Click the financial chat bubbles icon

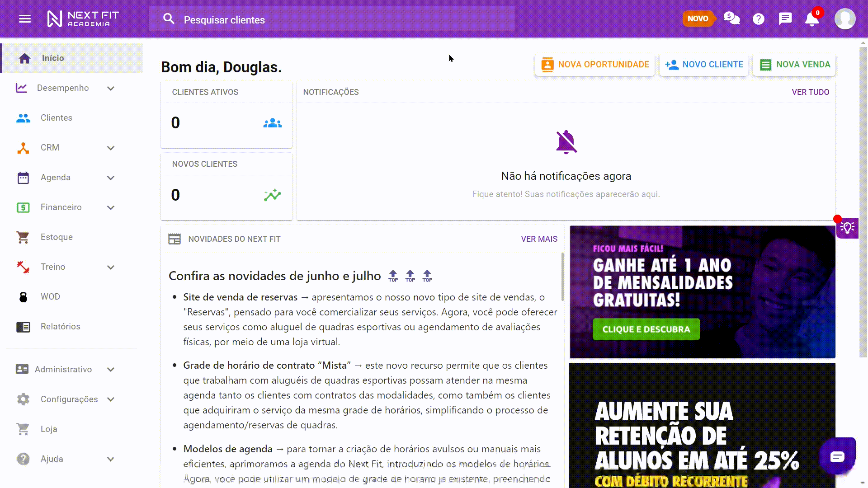(x=731, y=19)
